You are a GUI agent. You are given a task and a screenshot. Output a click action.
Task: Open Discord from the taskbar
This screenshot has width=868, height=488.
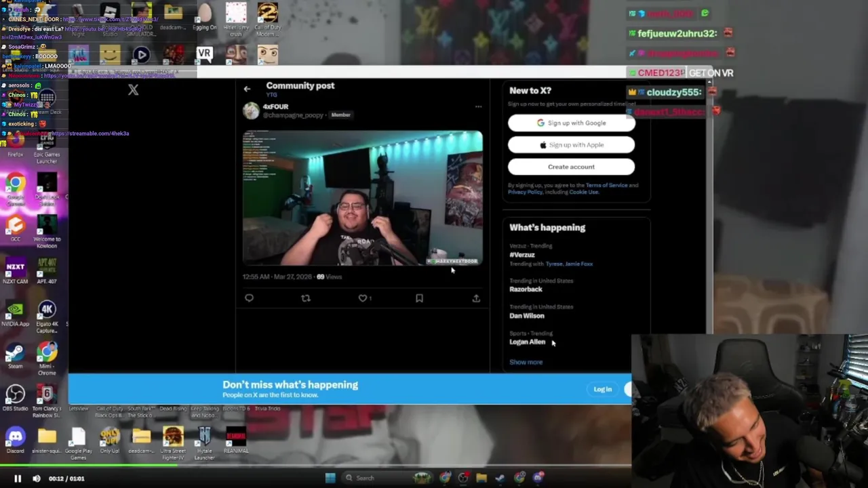538,478
